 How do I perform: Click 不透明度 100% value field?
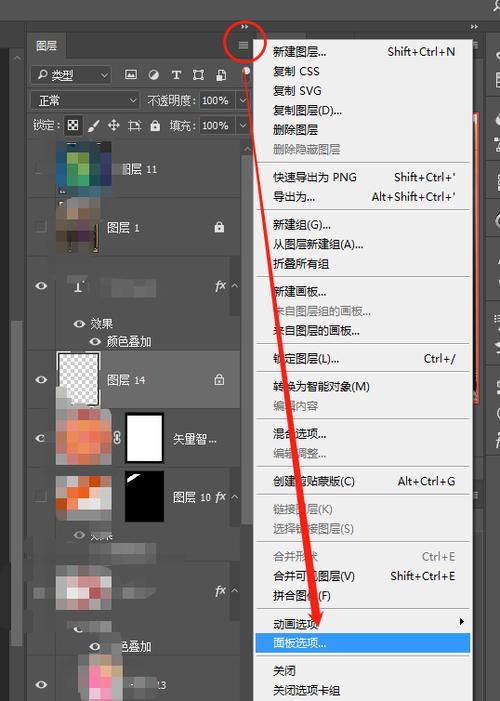(x=218, y=101)
